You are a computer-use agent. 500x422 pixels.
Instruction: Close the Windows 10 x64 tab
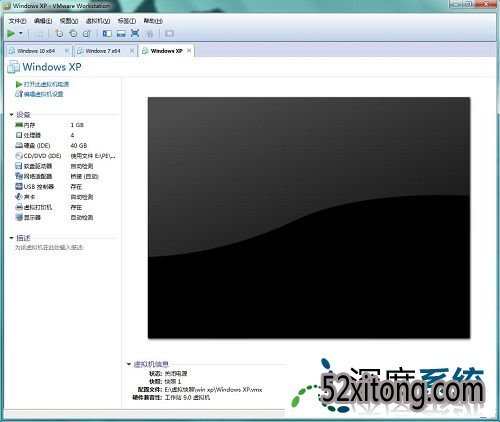click(x=67, y=51)
